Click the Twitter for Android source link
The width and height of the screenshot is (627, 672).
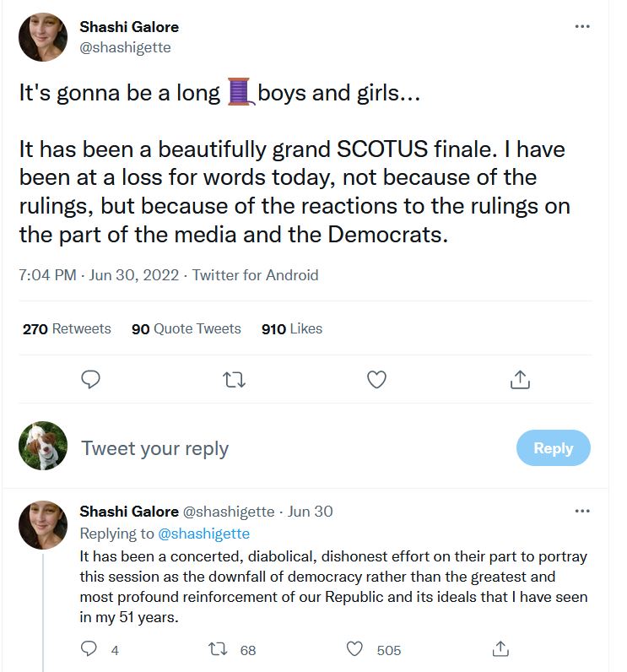point(256,275)
